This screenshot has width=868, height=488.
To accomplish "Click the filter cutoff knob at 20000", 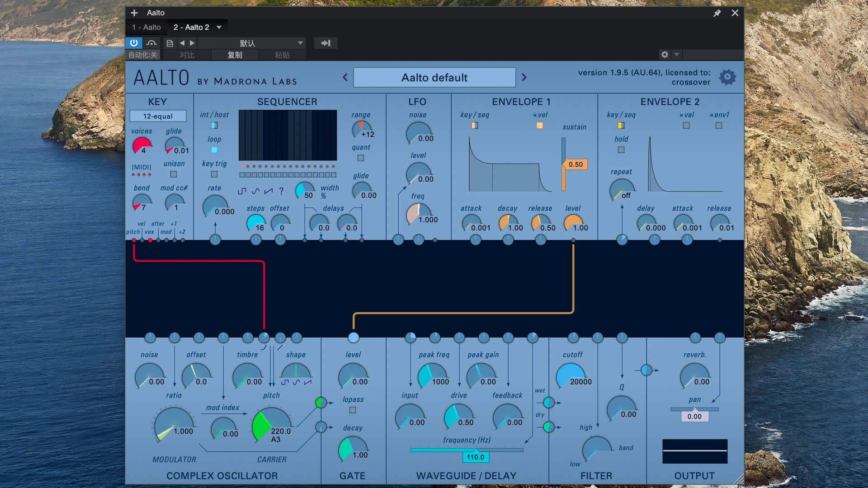I will tap(570, 376).
